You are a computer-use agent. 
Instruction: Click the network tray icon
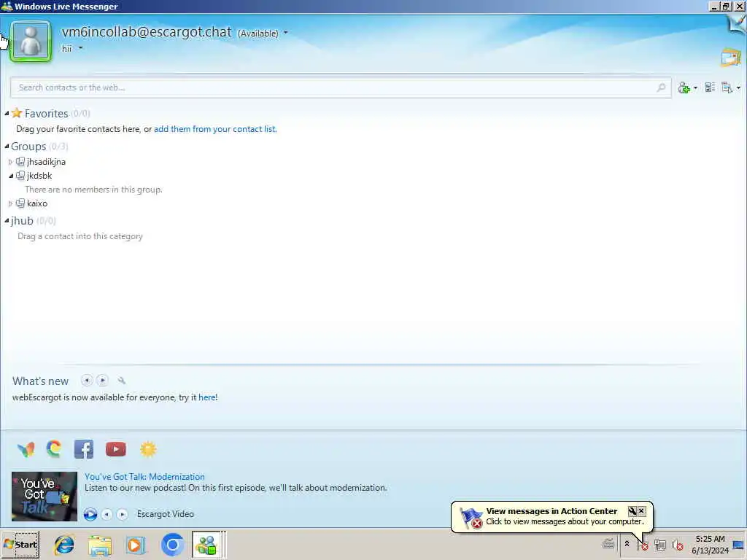coord(659,544)
